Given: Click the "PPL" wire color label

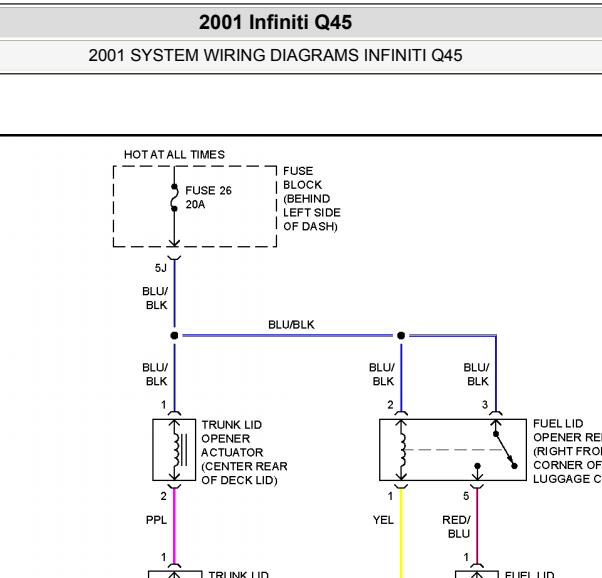Looking at the screenshot, I should (x=156, y=520).
